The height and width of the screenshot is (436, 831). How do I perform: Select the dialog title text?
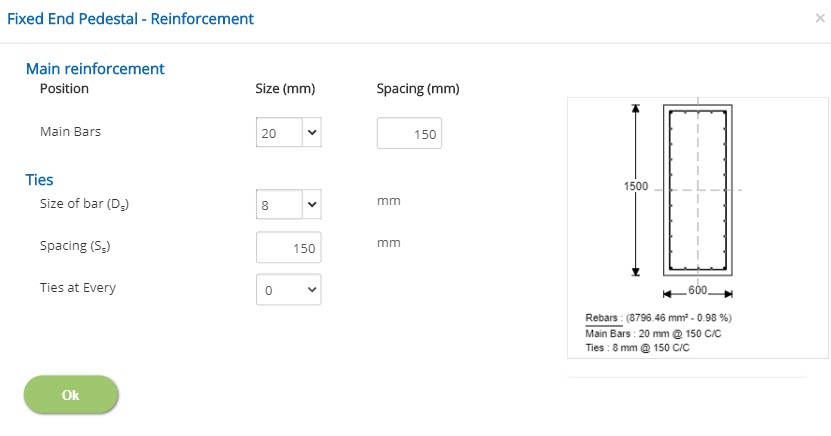[131, 19]
